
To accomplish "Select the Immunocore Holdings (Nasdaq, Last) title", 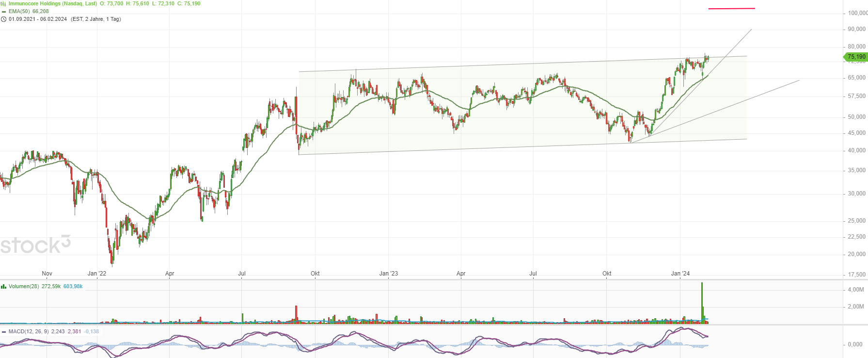I will (x=53, y=3).
